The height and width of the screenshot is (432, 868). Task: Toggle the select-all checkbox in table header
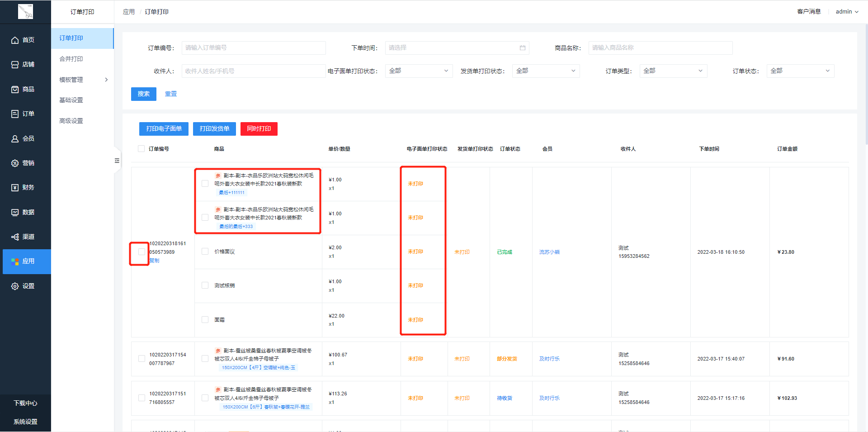(142, 149)
